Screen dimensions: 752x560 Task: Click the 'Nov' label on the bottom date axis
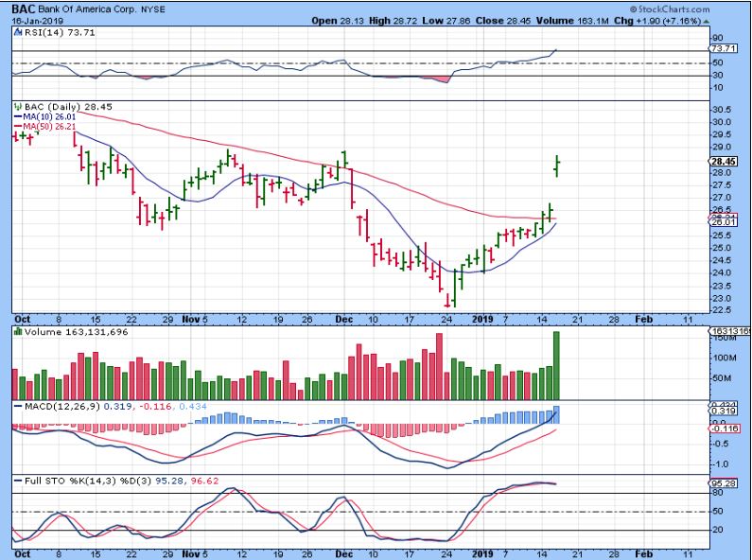(x=191, y=553)
